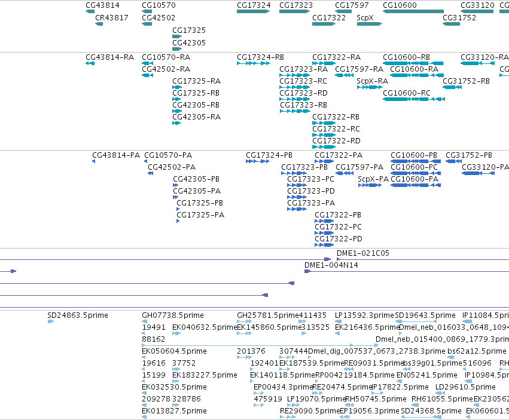Click the EN05241.5prime EST label

(x=427, y=375)
